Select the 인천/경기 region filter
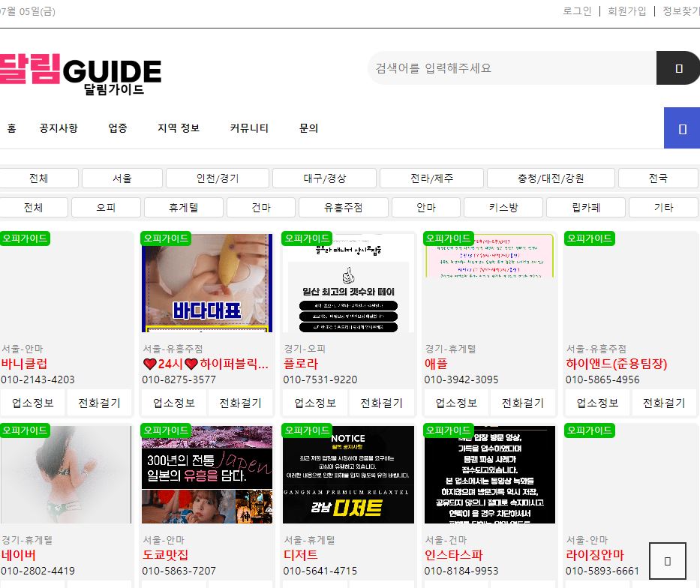700x588 pixels. coord(218,178)
